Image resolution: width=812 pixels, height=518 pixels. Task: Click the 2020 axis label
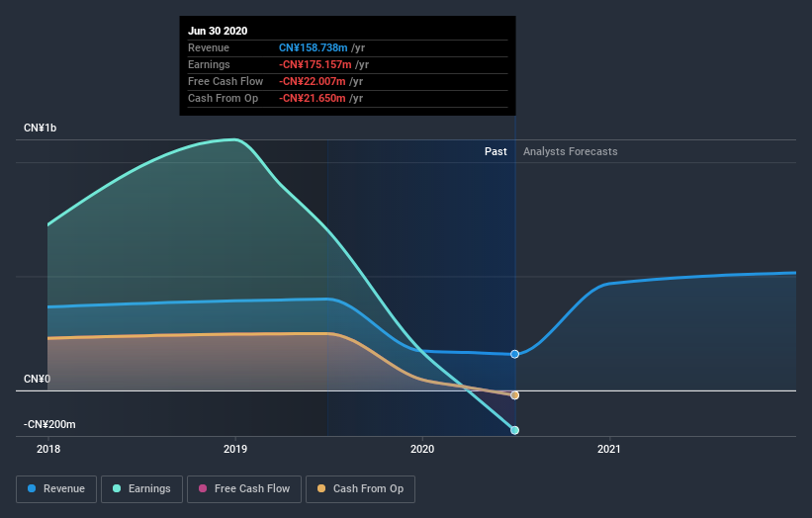pos(422,449)
